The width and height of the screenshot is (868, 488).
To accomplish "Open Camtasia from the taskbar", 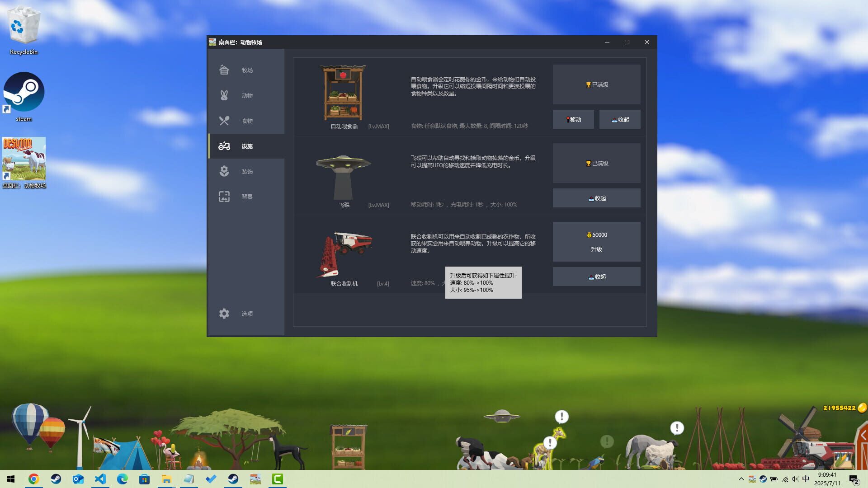I will (x=278, y=479).
